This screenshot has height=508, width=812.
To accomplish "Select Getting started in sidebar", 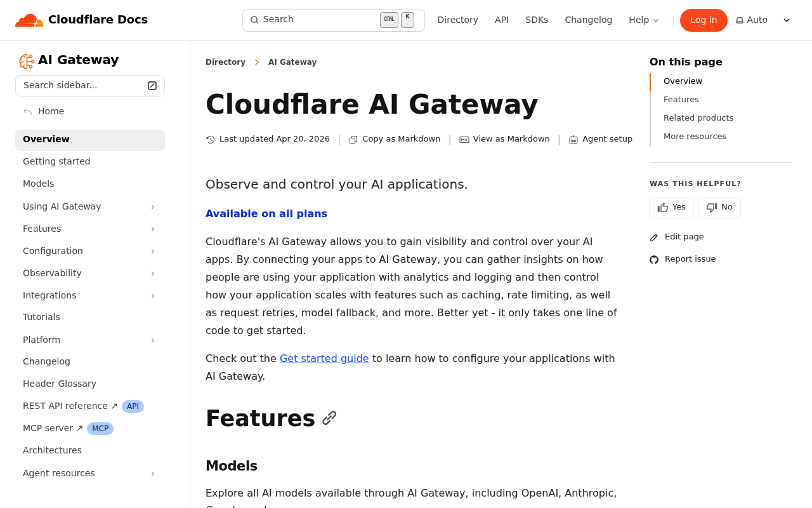I will pyautogui.click(x=90, y=161).
